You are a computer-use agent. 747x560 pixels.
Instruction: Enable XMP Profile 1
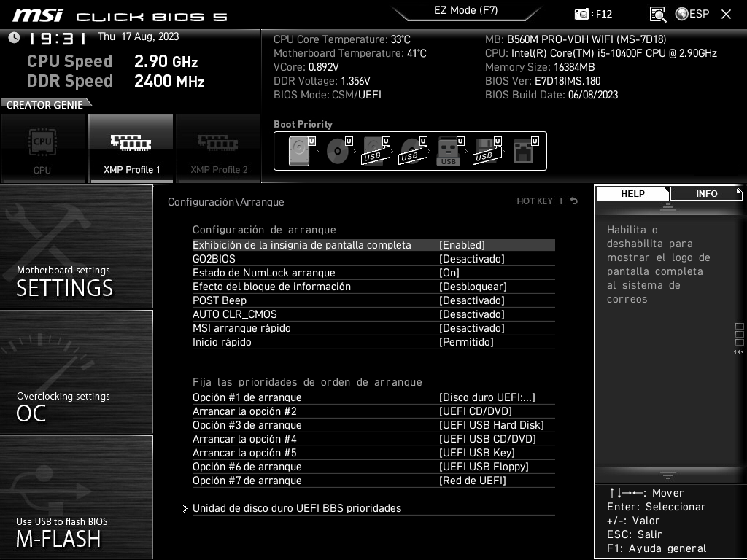pyautogui.click(x=131, y=149)
